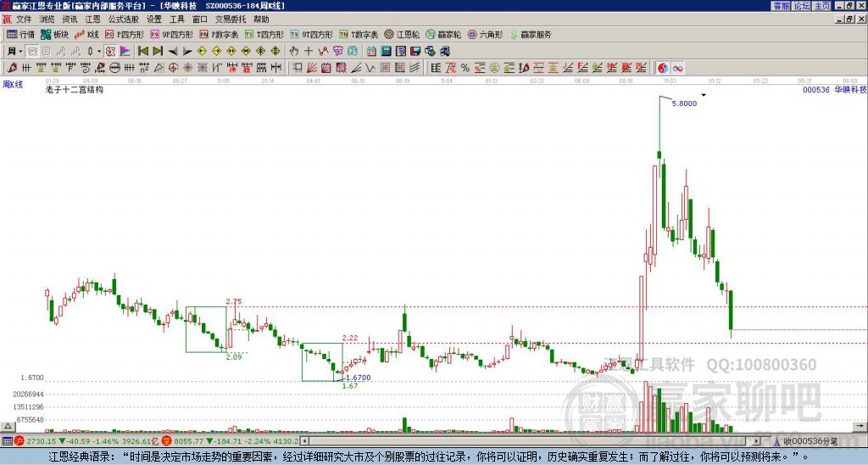Viewport: 868px width, 465px height.
Task: Click the 老子十二宫结构 indicator label
Action: (x=75, y=90)
